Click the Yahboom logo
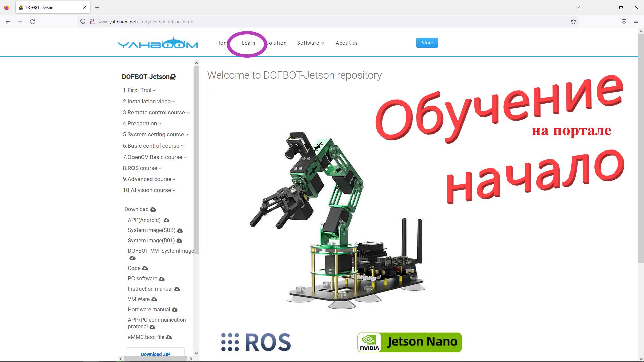This screenshot has width=644, height=362. pos(158,43)
